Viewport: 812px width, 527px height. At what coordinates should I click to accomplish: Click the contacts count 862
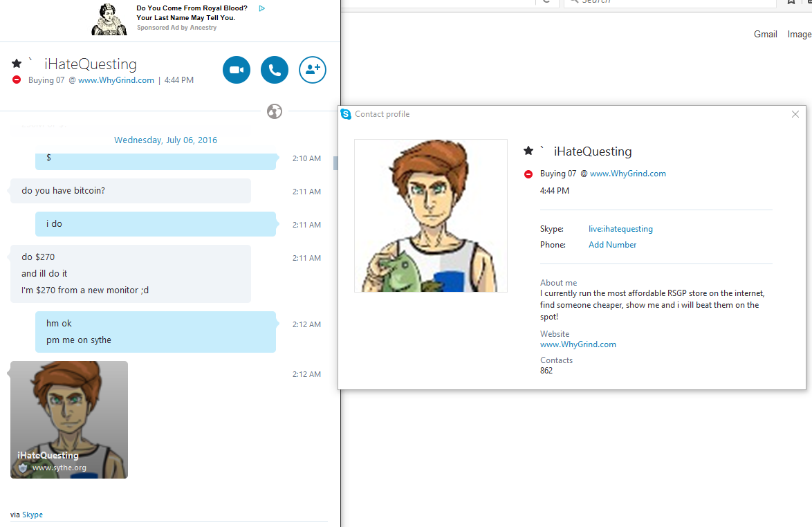[x=546, y=371]
